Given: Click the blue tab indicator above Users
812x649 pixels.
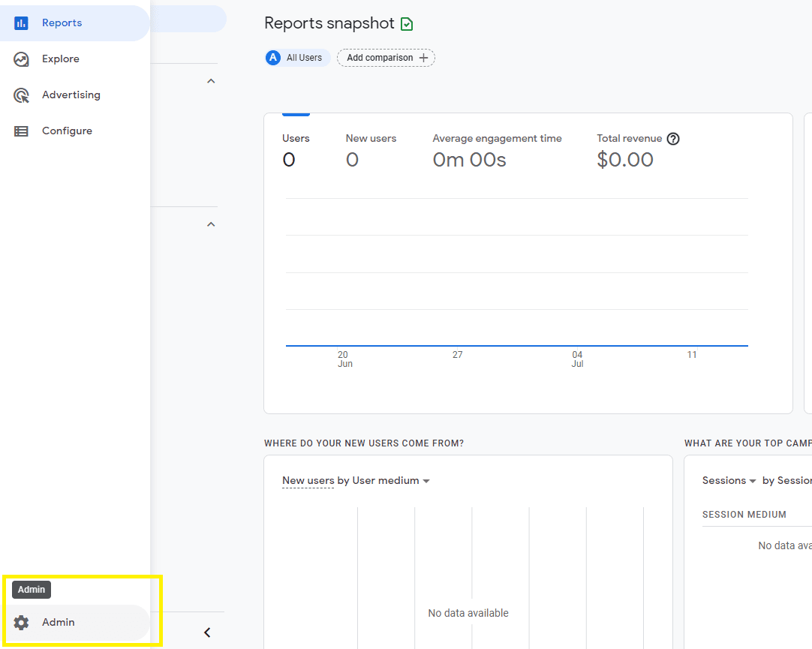Looking at the screenshot, I should (x=296, y=112).
